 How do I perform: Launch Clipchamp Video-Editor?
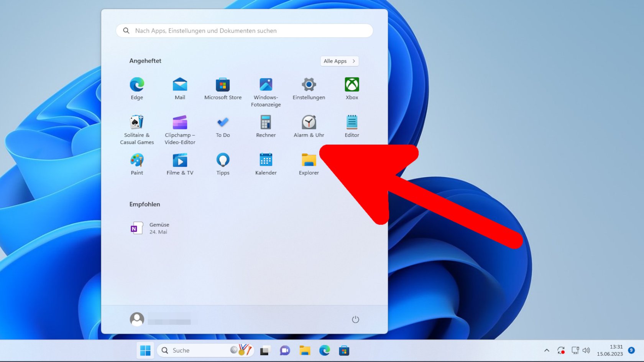tap(180, 130)
